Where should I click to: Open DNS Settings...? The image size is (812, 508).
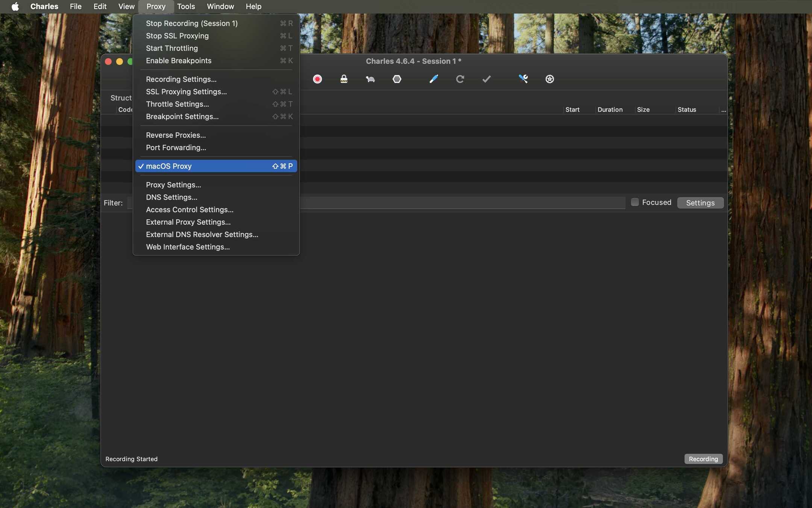click(216, 197)
